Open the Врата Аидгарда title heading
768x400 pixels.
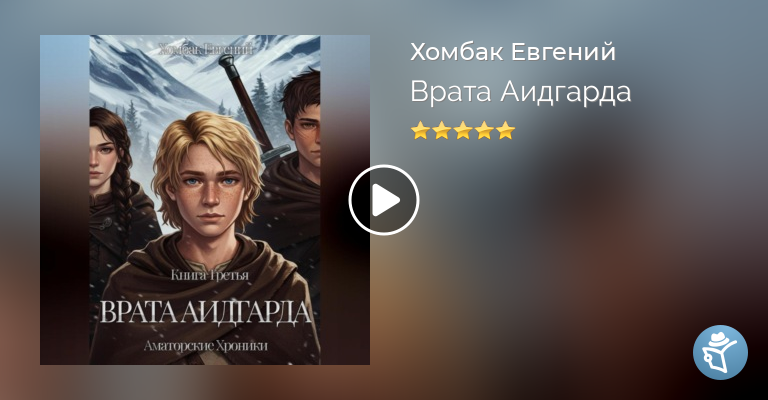coord(520,91)
